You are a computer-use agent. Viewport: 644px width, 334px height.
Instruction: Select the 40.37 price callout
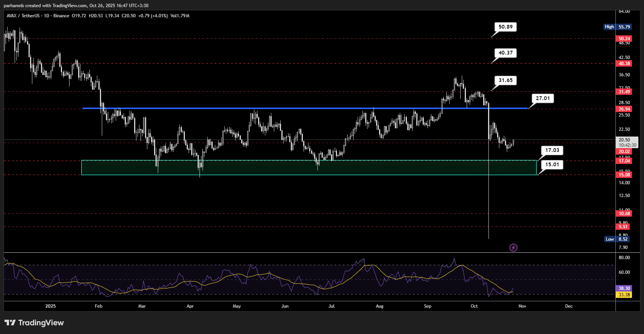click(505, 53)
